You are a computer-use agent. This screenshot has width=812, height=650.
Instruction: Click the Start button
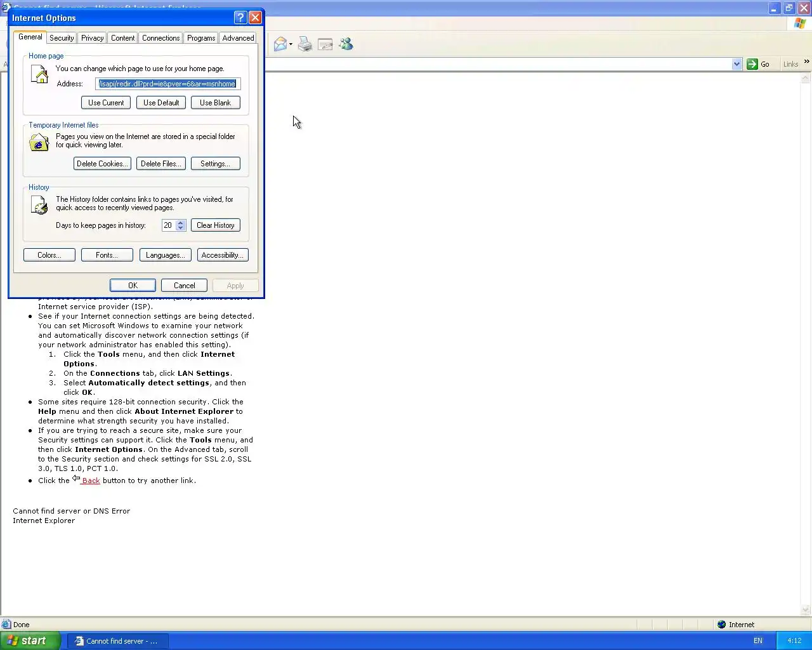(x=30, y=640)
